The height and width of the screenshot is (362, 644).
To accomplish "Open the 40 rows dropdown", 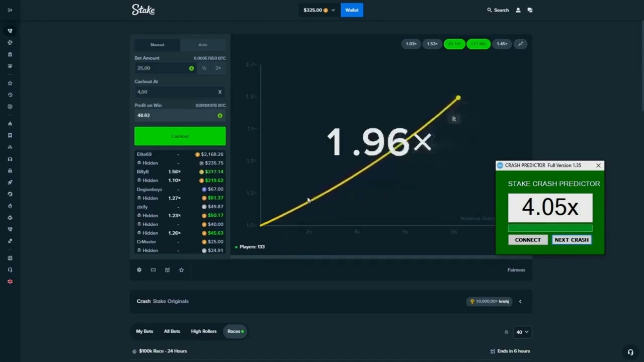I will coord(522,332).
